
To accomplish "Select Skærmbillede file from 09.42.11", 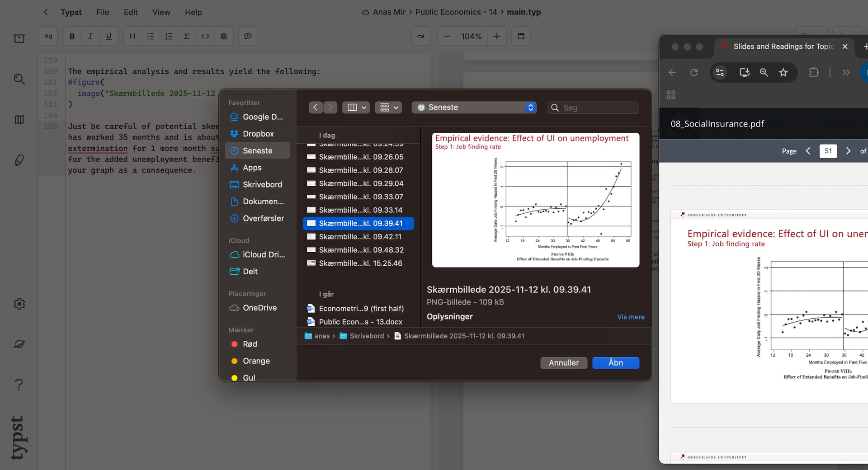I will [x=360, y=237].
